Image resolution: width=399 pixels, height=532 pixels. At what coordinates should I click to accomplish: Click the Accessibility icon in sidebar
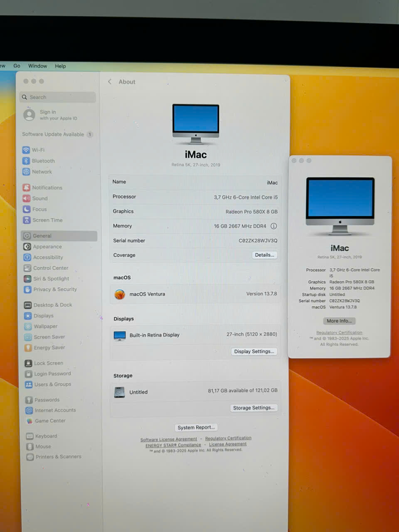point(27,257)
